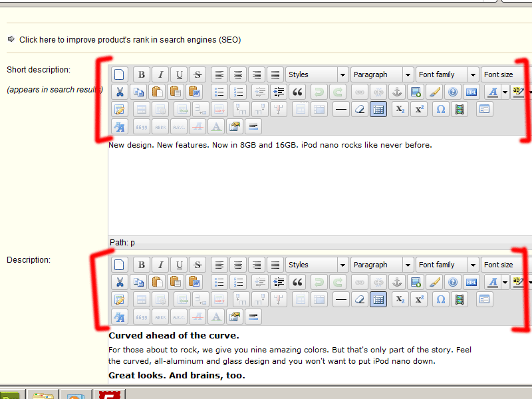Expand text color picker arrow in Short description toolbar
532x399 pixels.
point(505,92)
